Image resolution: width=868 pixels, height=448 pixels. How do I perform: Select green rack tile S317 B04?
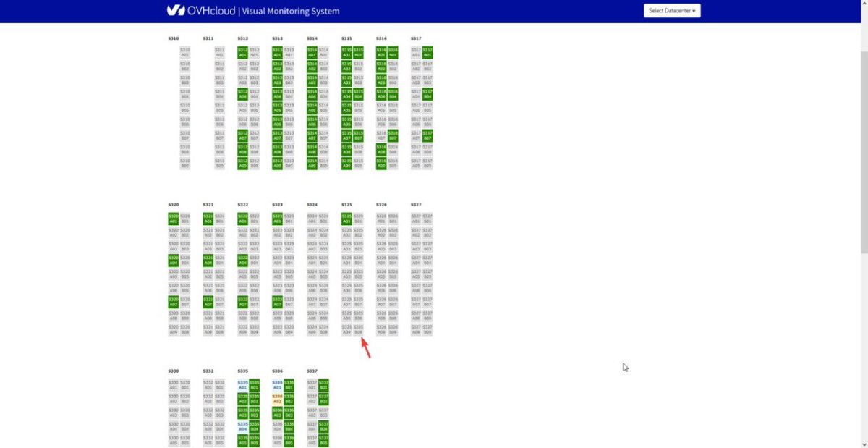click(x=427, y=94)
